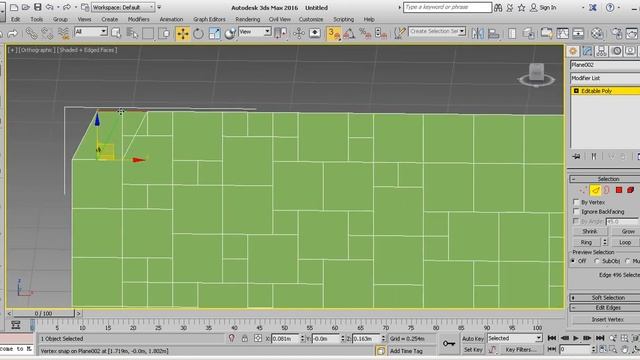The image size is (640, 360).
Task: Open the selection filter All dropdown
Action: [91, 32]
